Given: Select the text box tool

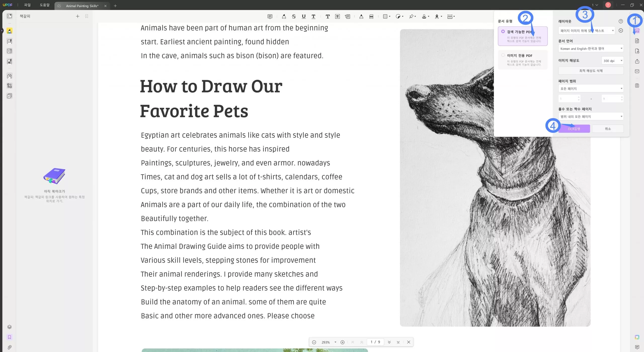Looking at the screenshot, I should (x=337, y=17).
